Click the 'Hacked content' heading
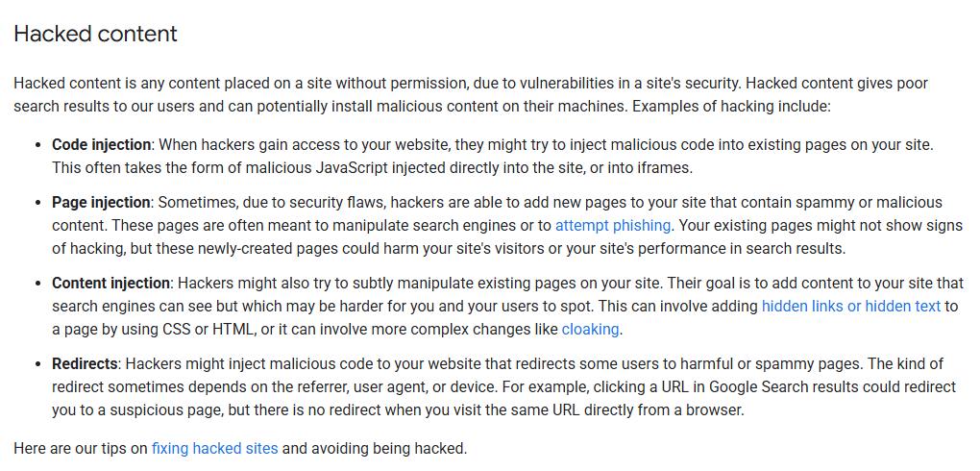This screenshot has height=471, width=980. [96, 33]
